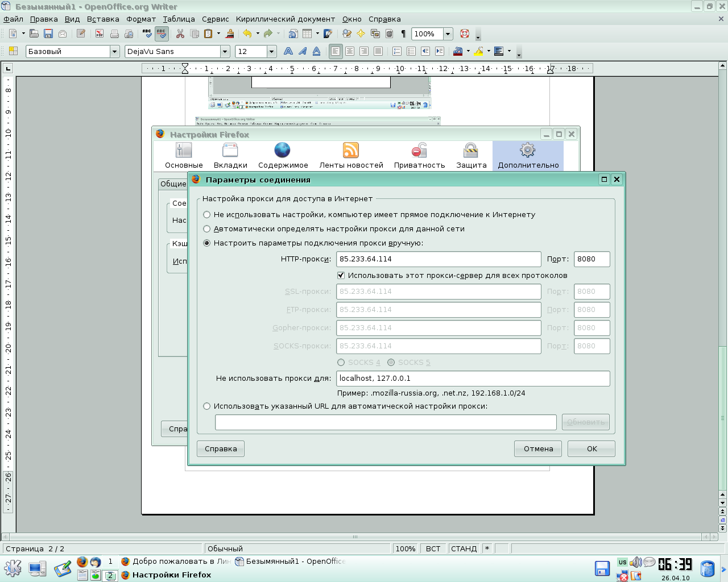728x582 pixels.
Task: Click the Undo arrow icon
Action: [247, 34]
